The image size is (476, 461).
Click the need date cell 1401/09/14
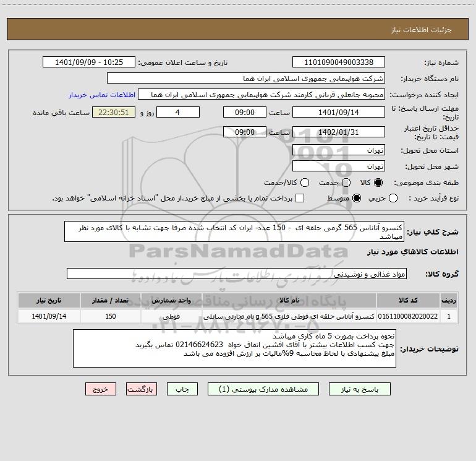49,316
